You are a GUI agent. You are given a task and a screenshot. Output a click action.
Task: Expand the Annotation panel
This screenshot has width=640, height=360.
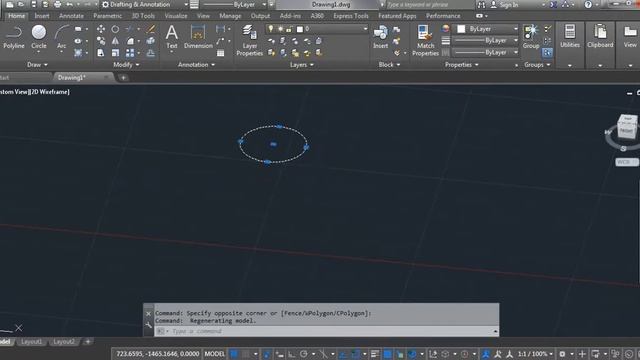point(196,64)
